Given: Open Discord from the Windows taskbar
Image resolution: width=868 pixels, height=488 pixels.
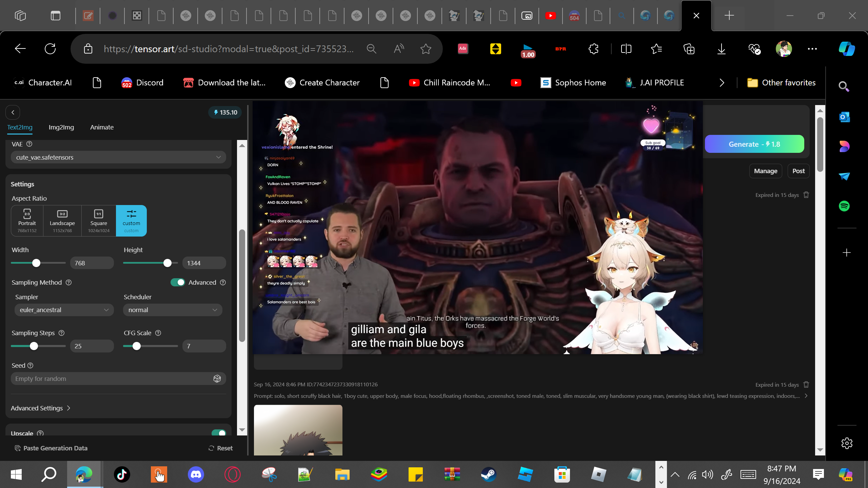Looking at the screenshot, I should (196, 474).
